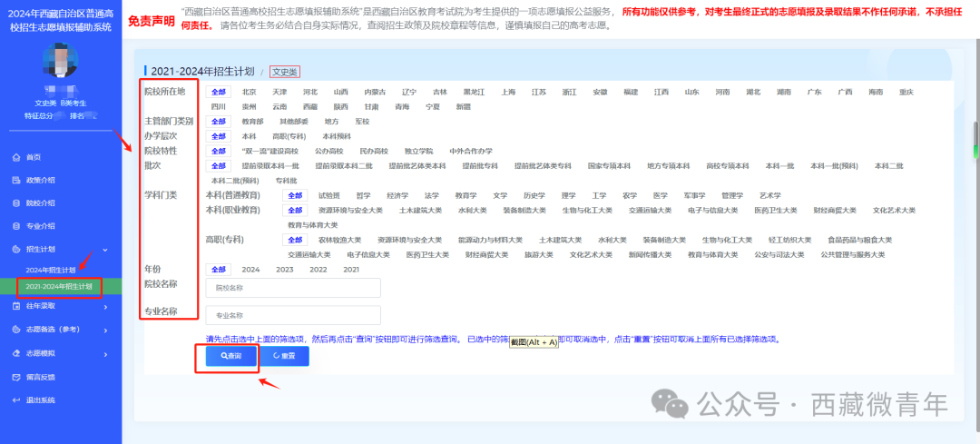This screenshot has height=444, width=980.
Task: Select 本科预科 under 办学层次
Action: 337,136
